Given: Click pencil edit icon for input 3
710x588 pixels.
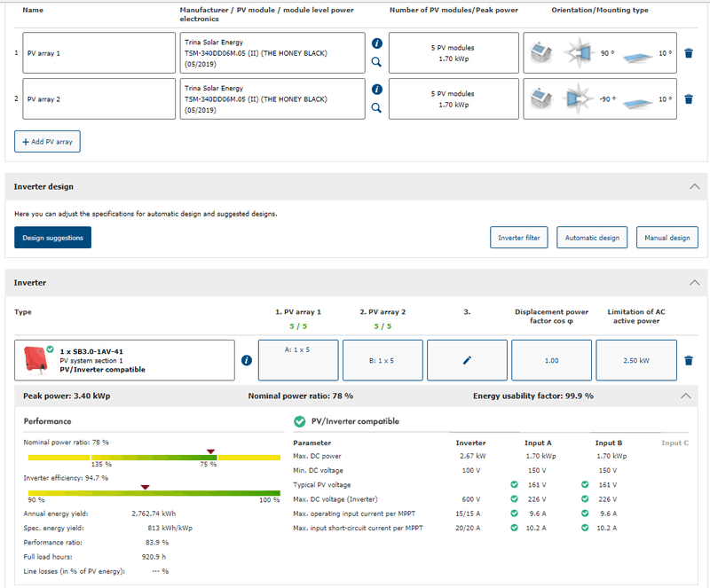Looking at the screenshot, I should point(467,360).
